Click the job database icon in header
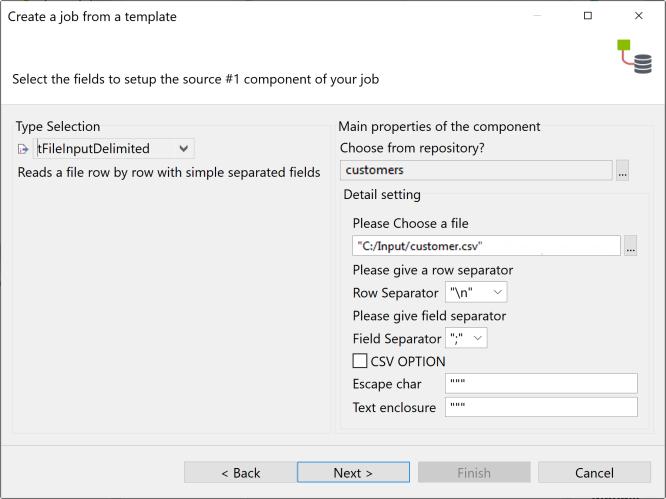Image resolution: width=666 pixels, height=499 pixels. [x=634, y=57]
